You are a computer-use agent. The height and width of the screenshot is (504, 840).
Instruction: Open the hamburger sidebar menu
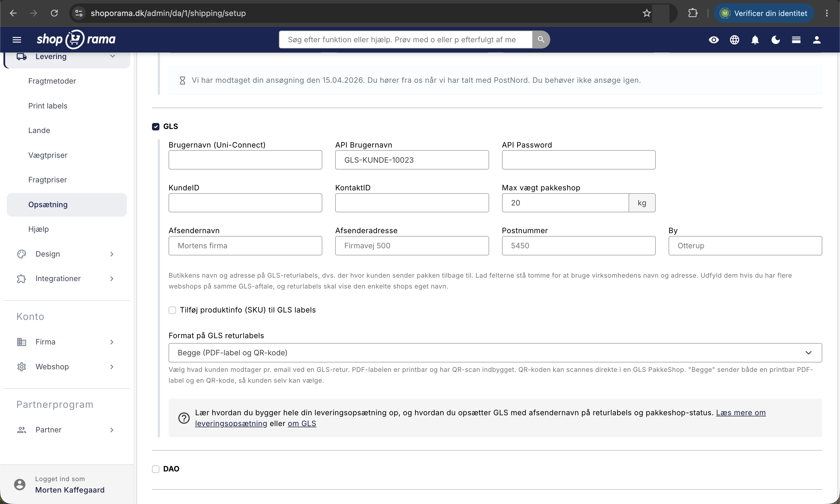click(x=17, y=40)
